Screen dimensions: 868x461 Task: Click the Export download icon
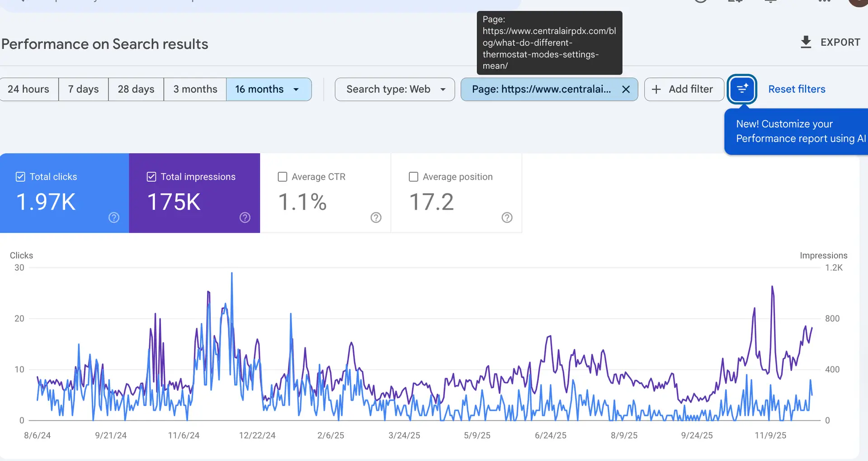[806, 42]
